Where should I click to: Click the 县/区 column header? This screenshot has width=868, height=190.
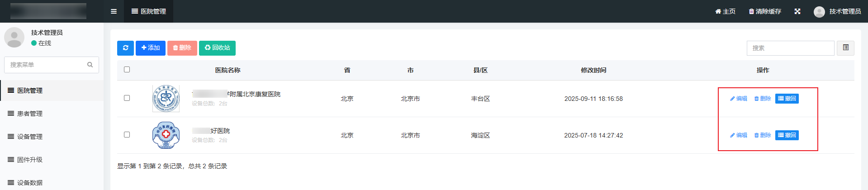point(480,70)
